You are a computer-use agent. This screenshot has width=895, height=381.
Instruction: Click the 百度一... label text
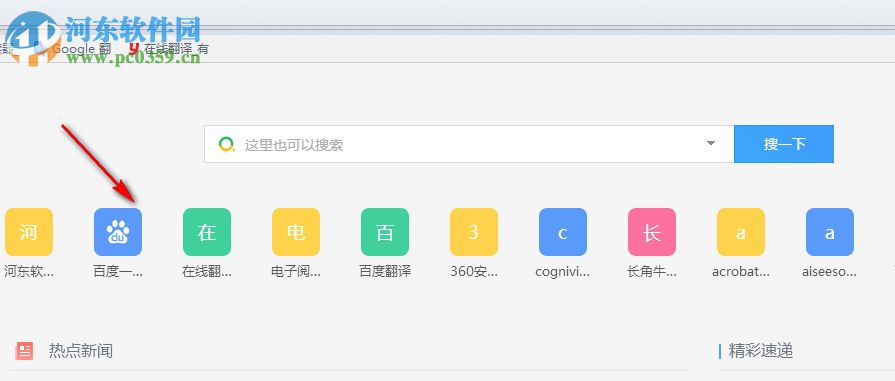pos(118,272)
